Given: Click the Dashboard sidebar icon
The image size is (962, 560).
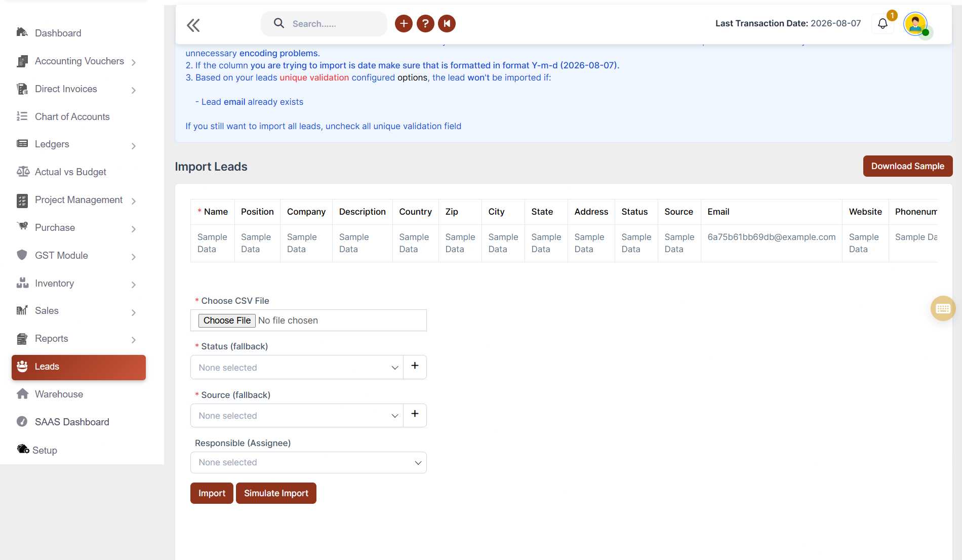Looking at the screenshot, I should click(22, 32).
